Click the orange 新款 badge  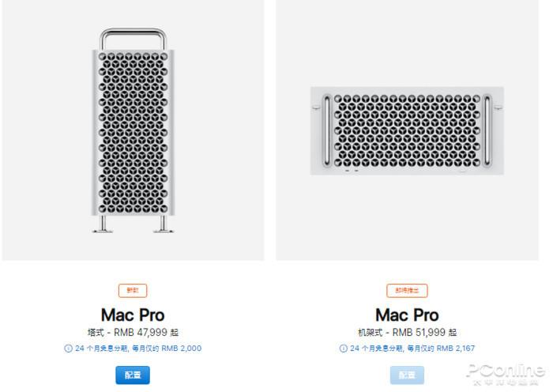click(x=133, y=291)
